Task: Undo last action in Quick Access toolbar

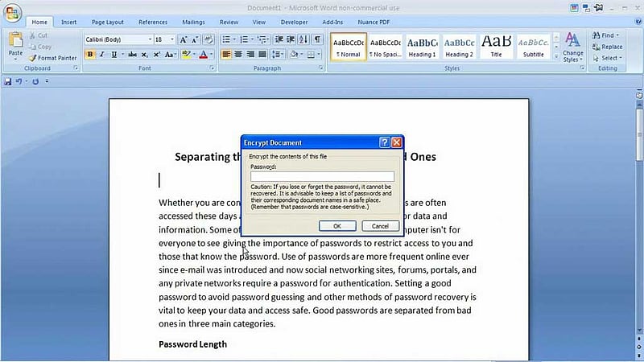Action: (19, 82)
